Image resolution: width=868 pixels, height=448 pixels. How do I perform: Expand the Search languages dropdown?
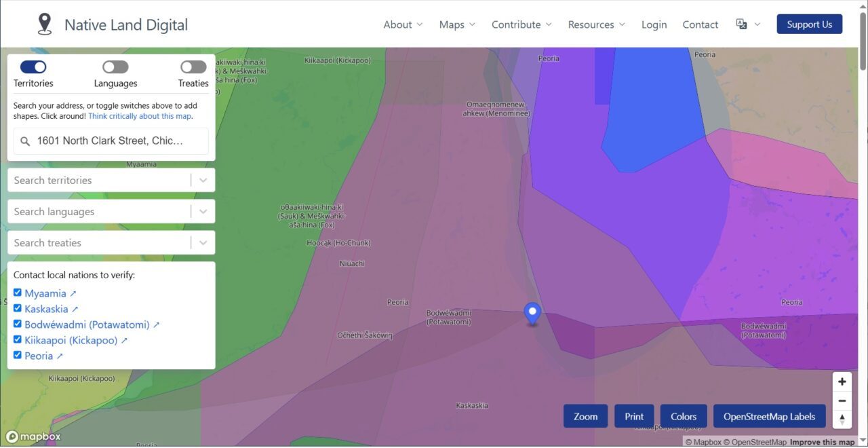coord(203,211)
